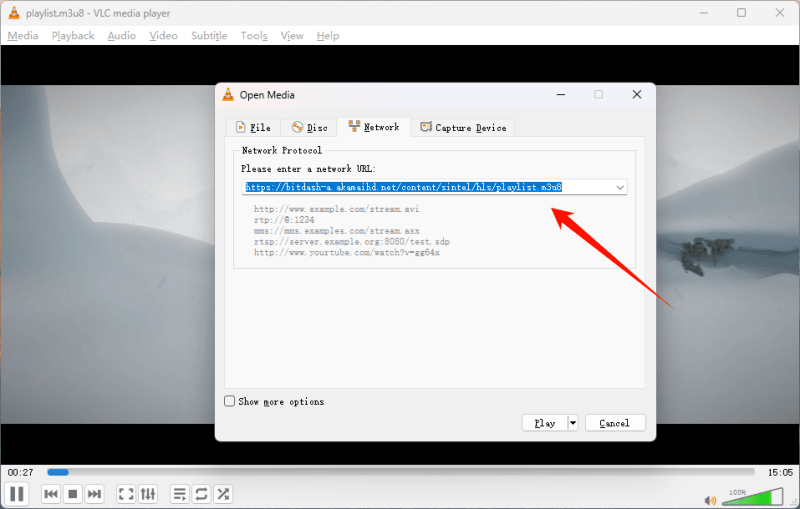Viewport: 800px width, 509px height.
Task: Click the Cancel button
Action: 615,423
